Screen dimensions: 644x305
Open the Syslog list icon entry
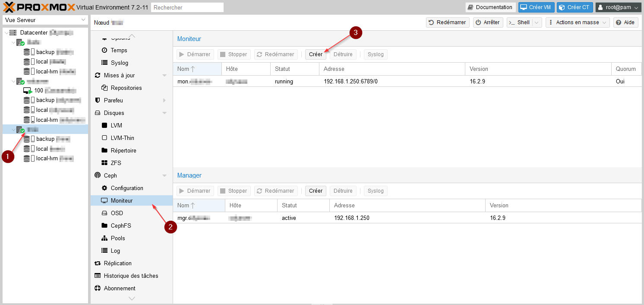coord(104,63)
